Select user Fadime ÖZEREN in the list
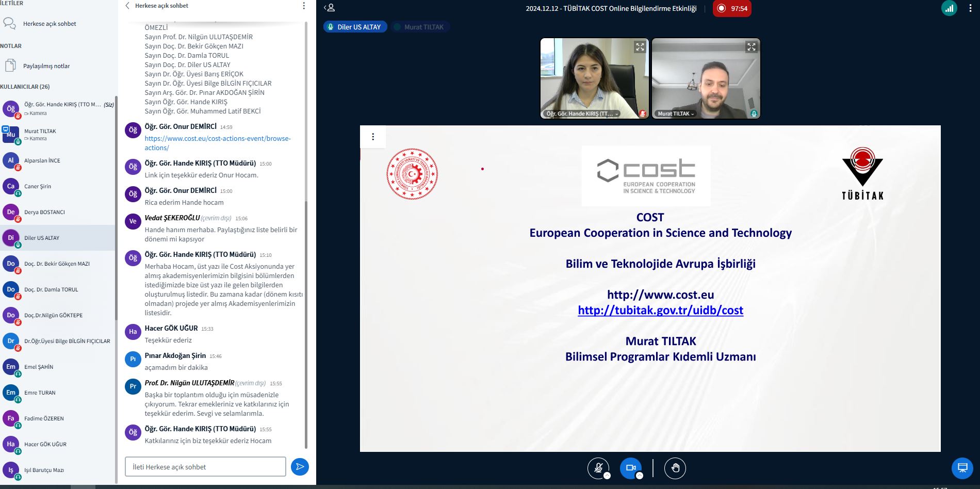 [58, 418]
